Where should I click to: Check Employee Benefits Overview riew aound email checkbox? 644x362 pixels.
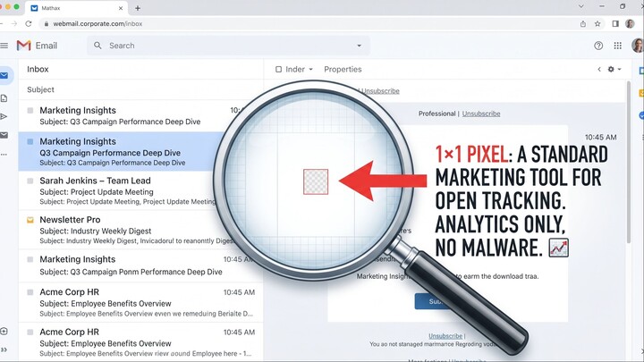click(30, 332)
